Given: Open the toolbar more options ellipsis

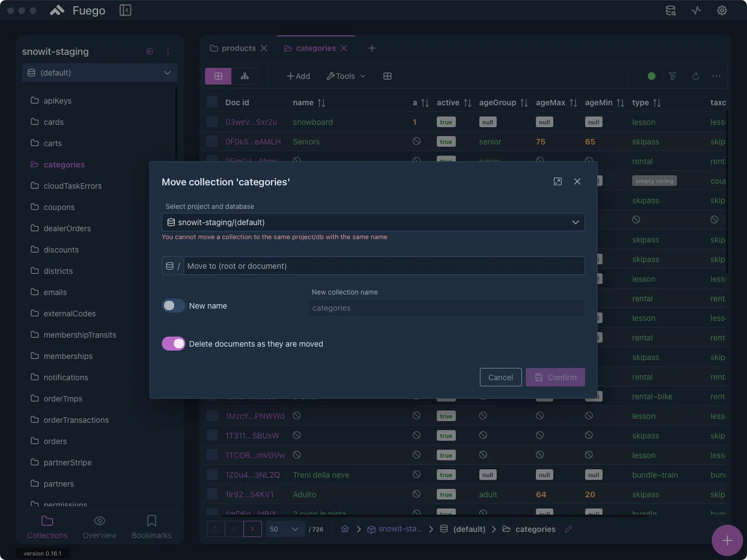Looking at the screenshot, I should click(x=716, y=76).
